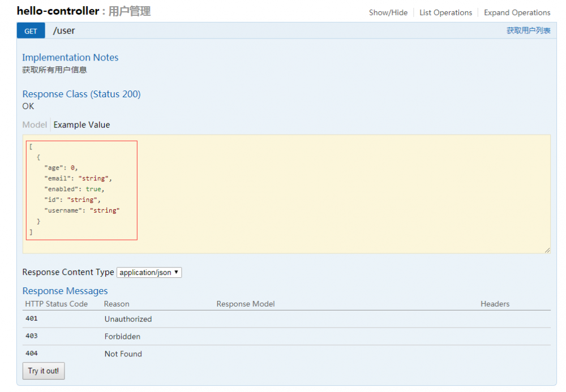Click the resize grip of the example box
The image size is (566, 392).
(547, 249)
